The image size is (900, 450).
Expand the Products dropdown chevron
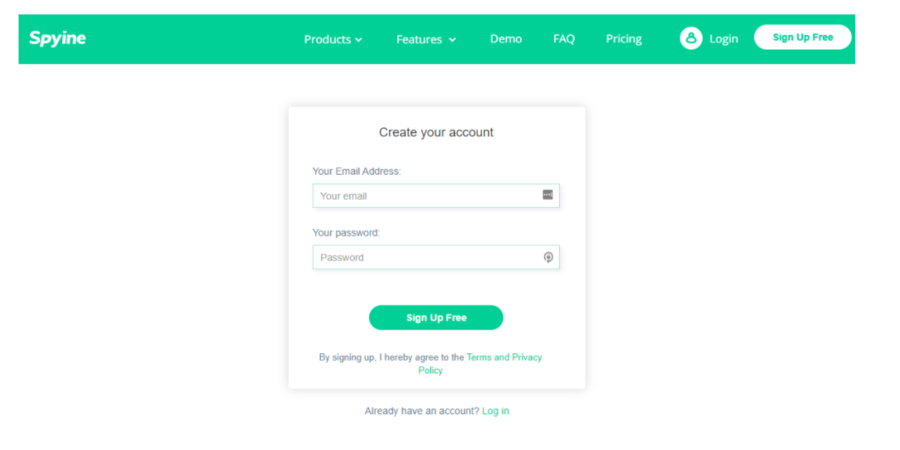359,40
